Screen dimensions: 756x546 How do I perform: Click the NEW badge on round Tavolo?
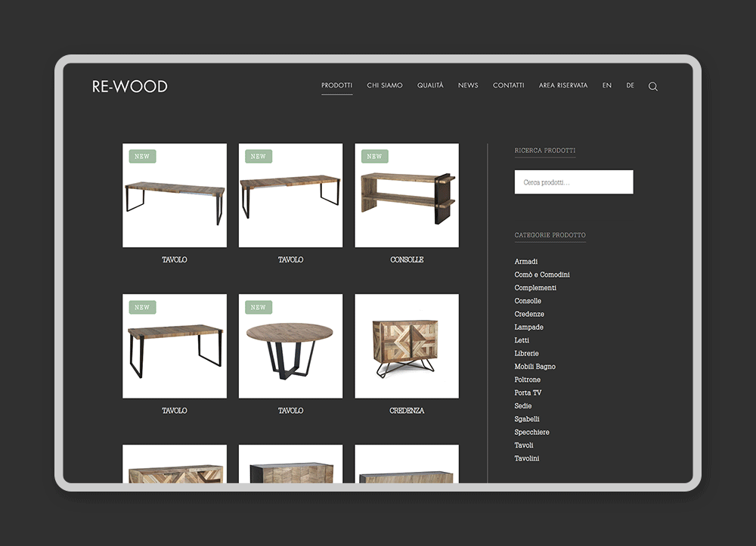[259, 307]
